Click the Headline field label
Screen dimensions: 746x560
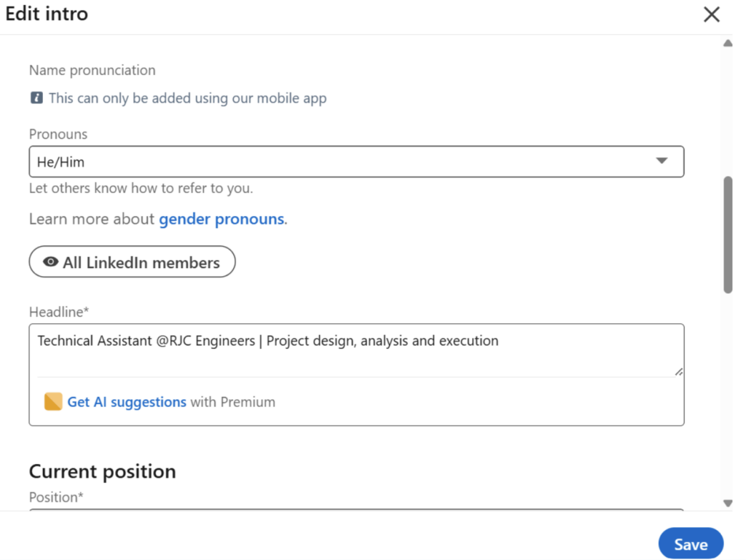point(58,312)
